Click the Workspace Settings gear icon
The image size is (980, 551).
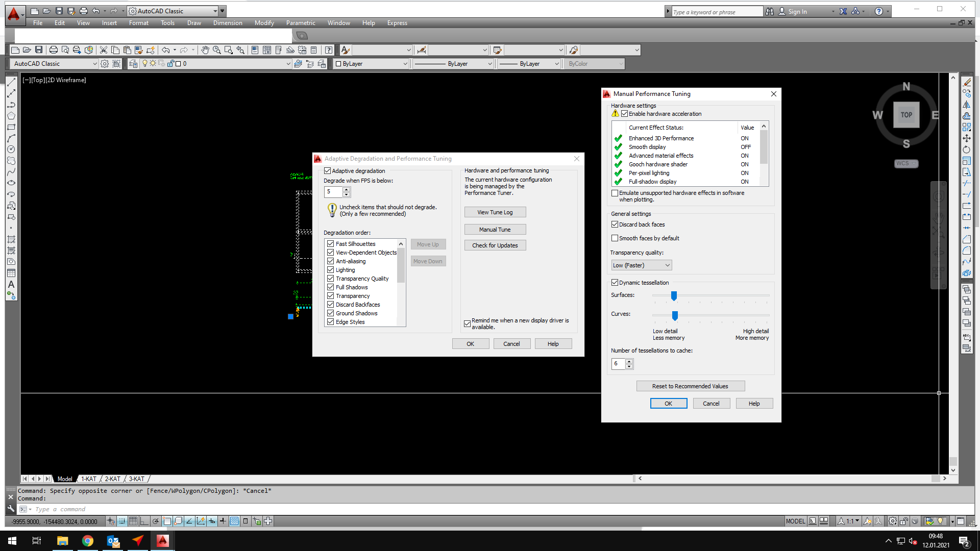105,64
